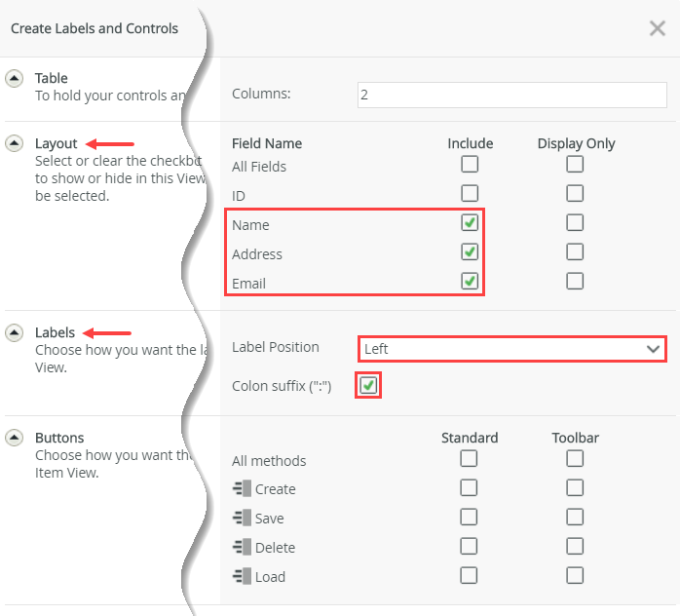Viewport: 680px width, 616px height.
Task: Toggle the Colon suffix checkbox
Action: [368, 385]
